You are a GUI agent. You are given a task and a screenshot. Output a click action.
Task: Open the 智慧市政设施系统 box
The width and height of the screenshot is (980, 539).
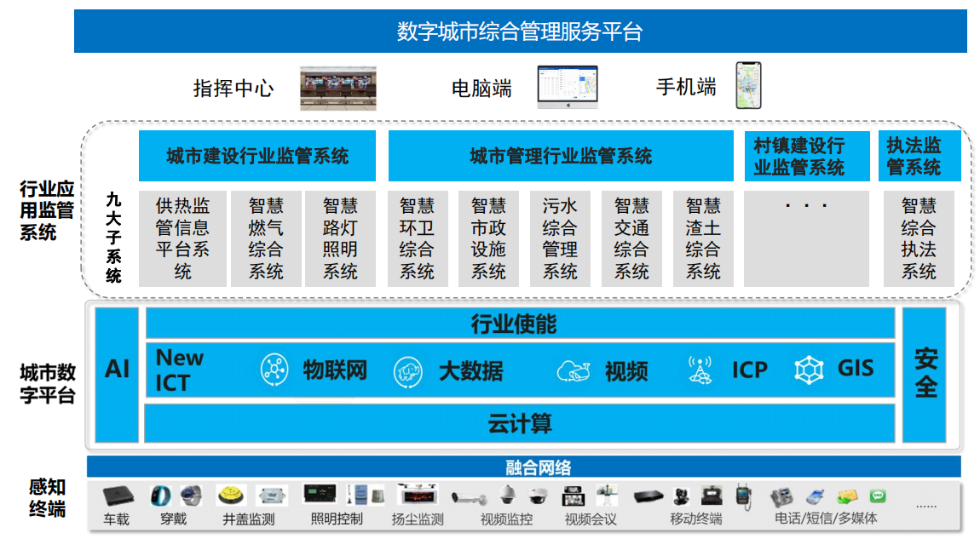click(489, 238)
